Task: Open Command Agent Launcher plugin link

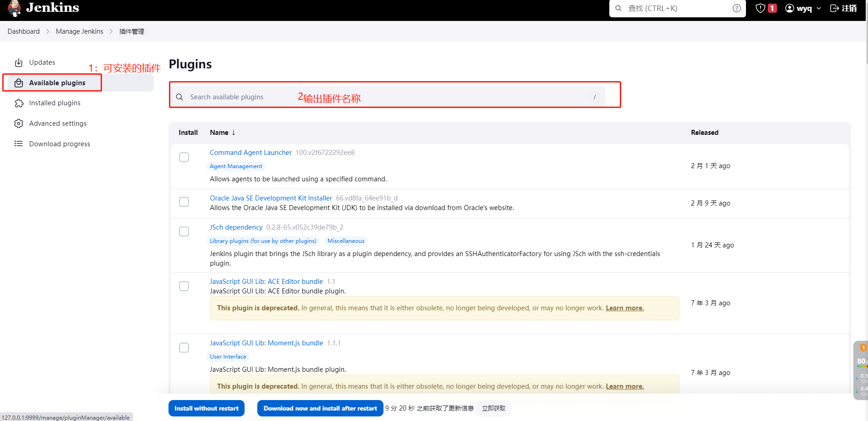Action: [x=250, y=153]
